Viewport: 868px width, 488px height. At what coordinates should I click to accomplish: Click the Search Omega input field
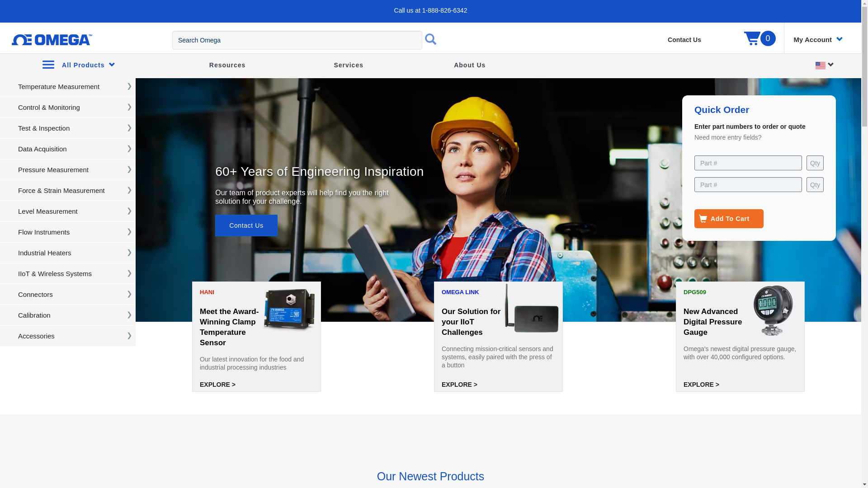[x=297, y=40]
